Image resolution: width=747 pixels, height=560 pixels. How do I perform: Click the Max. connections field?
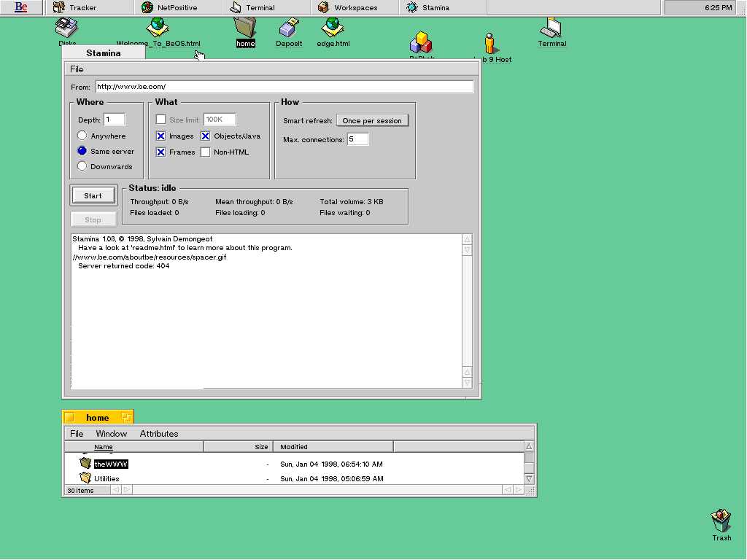357,139
